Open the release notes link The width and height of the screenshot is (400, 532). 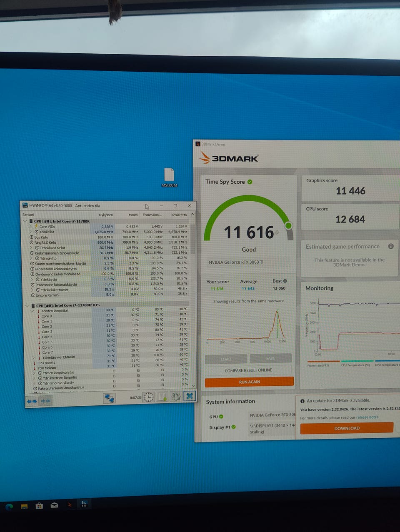click(367, 417)
